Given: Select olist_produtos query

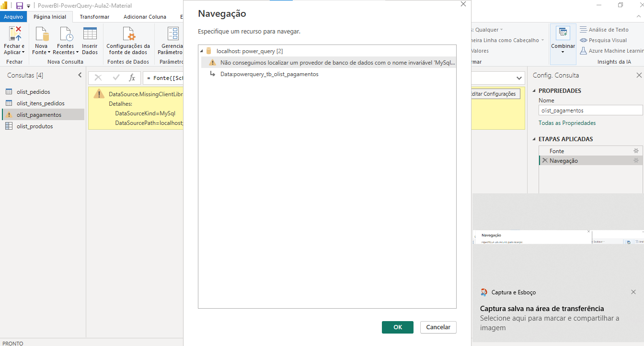Looking at the screenshot, I should pos(43,126).
